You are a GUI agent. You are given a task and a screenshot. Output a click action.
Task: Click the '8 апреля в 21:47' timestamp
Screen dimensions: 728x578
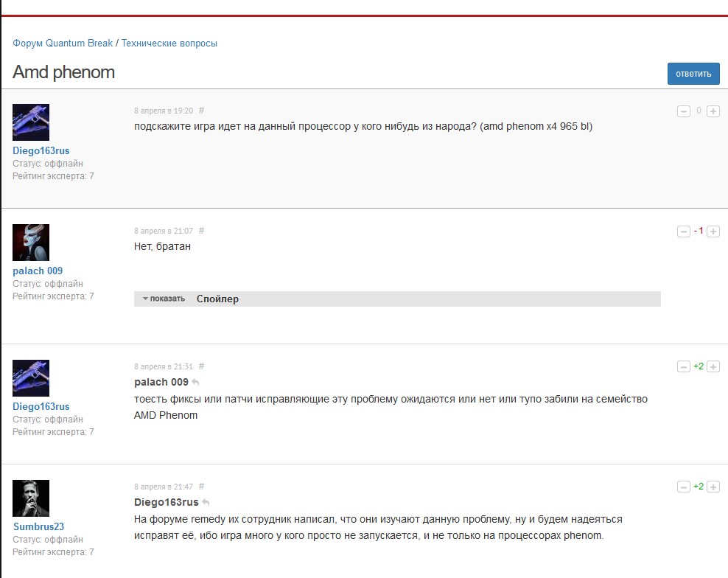[164, 487]
